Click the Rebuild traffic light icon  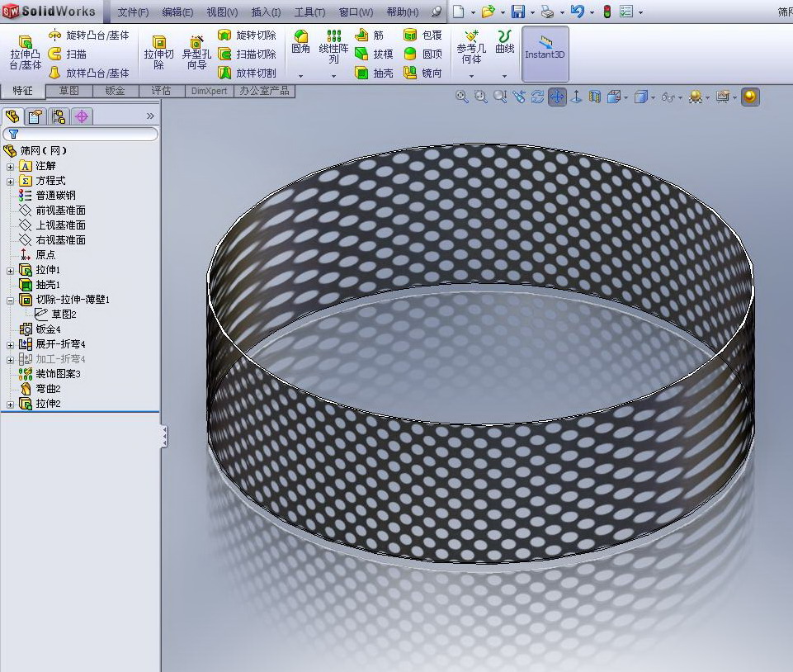pos(607,12)
